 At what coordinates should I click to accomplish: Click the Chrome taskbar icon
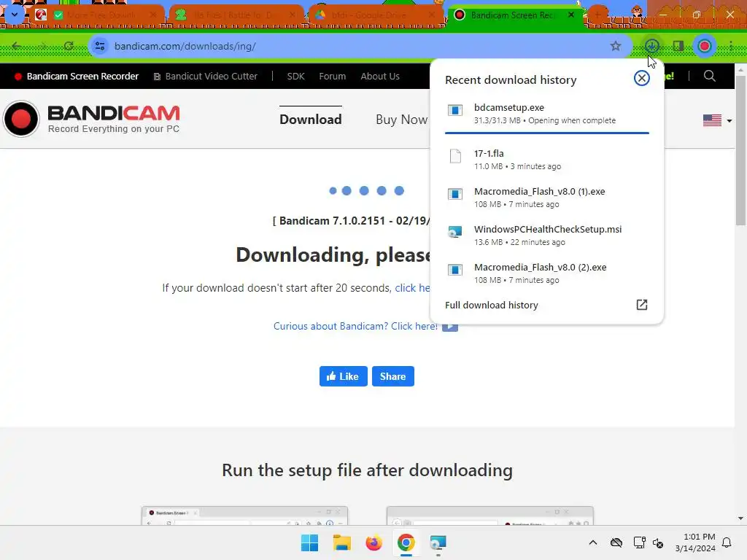point(406,542)
